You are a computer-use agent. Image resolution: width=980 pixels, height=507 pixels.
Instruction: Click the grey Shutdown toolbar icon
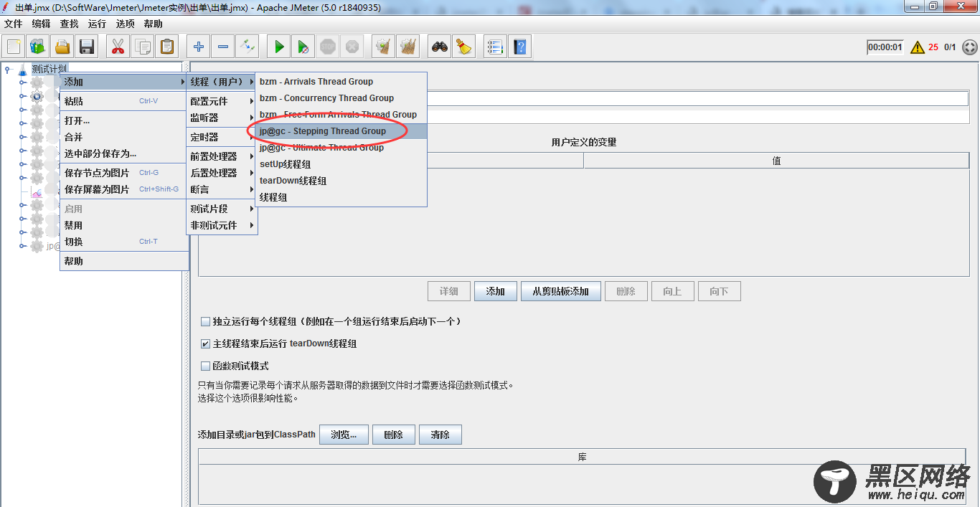[352, 47]
